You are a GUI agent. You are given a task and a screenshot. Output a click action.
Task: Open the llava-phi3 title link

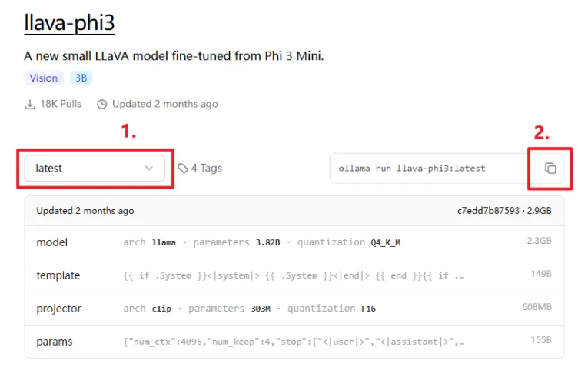tap(69, 23)
